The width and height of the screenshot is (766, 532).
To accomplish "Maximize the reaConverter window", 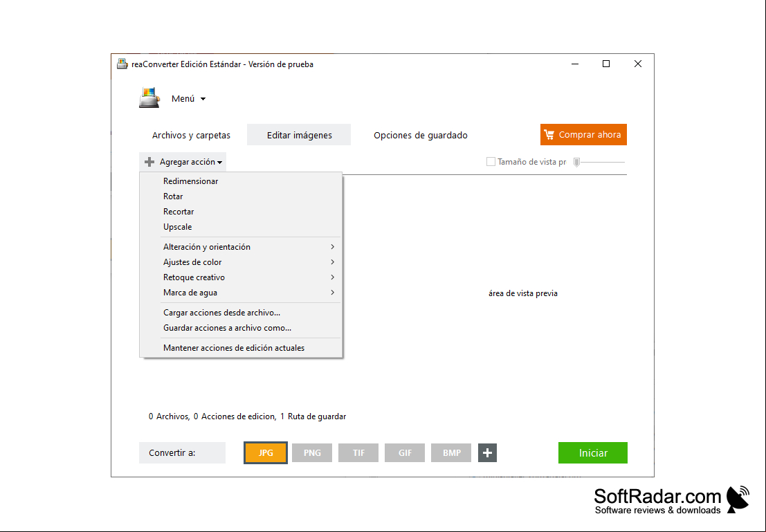I will (606, 64).
